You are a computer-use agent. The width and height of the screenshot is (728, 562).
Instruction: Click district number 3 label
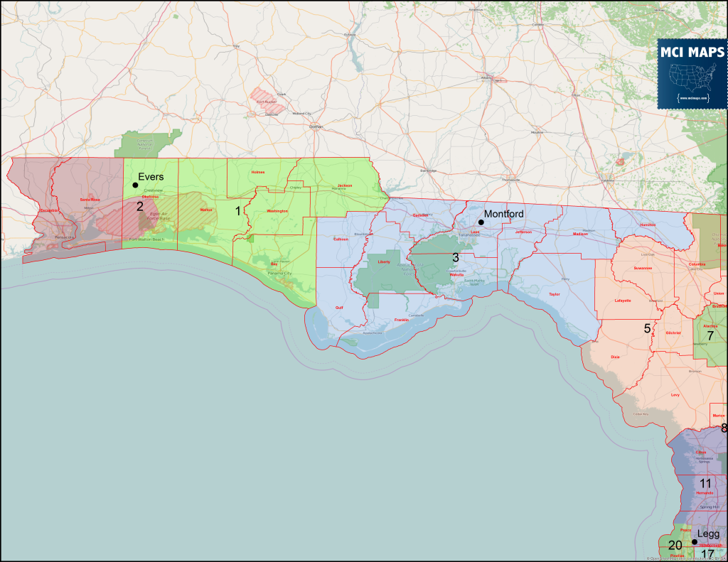(x=456, y=258)
